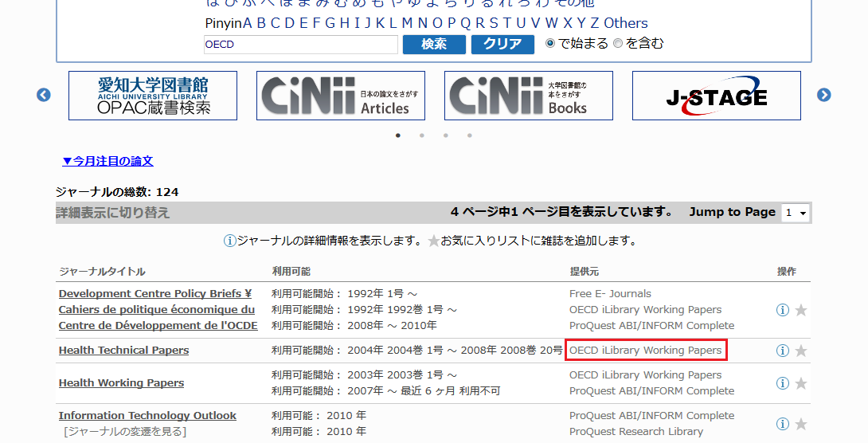Browse titles by Pinyin letter Z
Image resolution: width=868 pixels, height=443 pixels.
[595, 23]
